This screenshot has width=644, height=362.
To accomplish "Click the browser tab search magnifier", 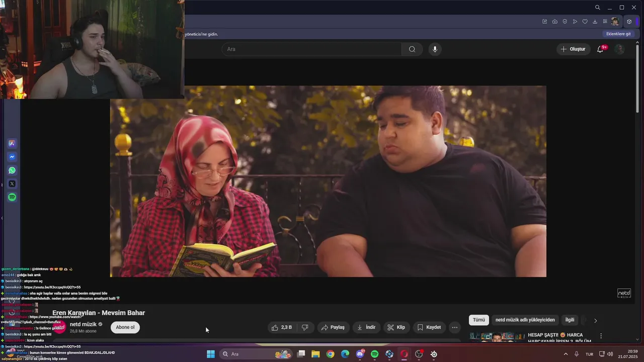I will pyautogui.click(x=597, y=8).
